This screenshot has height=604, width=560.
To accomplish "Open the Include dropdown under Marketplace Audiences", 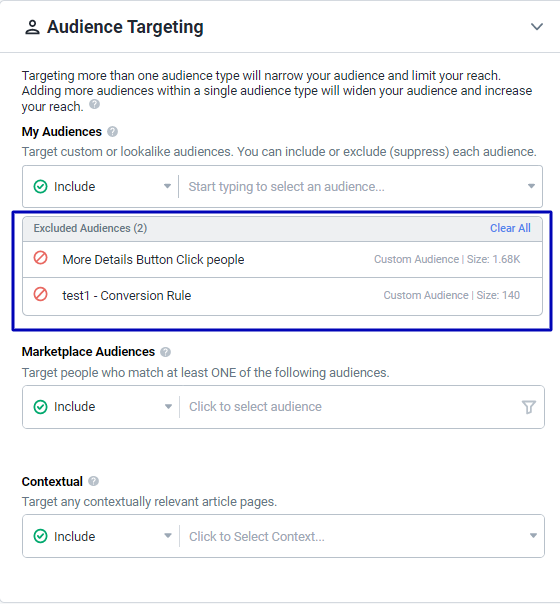I will point(102,407).
